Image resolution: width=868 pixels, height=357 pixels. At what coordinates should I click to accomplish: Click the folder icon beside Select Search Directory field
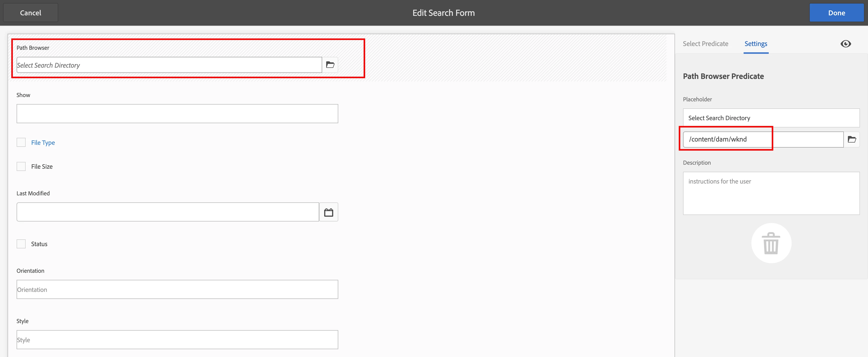pos(330,65)
